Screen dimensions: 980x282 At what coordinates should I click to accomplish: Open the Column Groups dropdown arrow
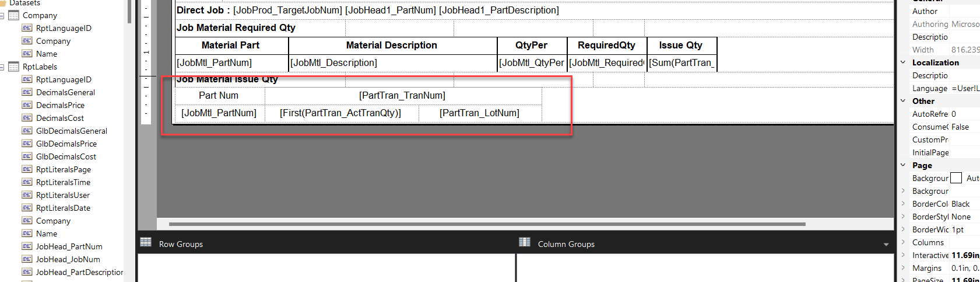pyautogui.click(x=886, y=245)
